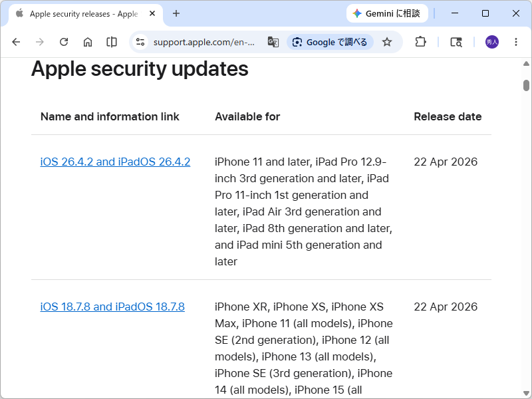
Task: Close the Chrome window
Action: point(516,13)
